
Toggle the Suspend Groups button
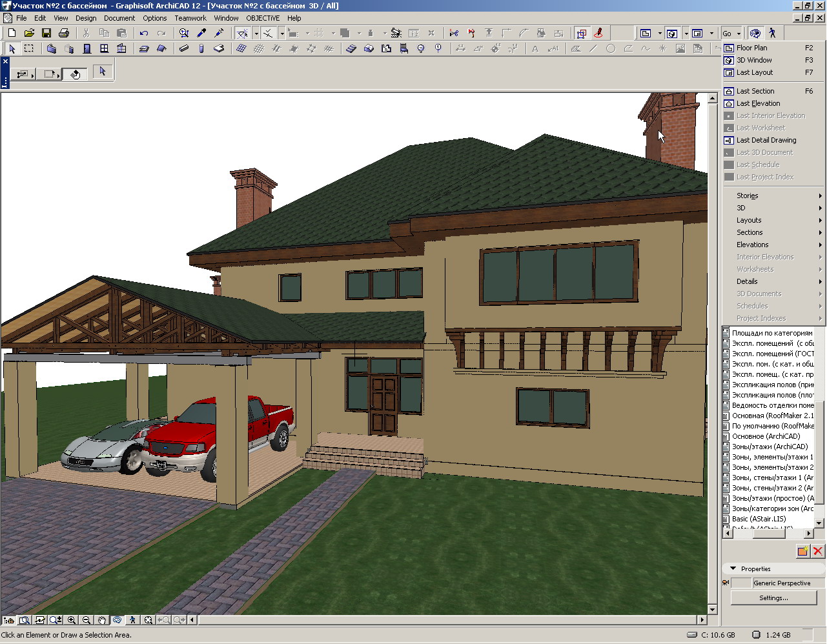pos(582,33)
